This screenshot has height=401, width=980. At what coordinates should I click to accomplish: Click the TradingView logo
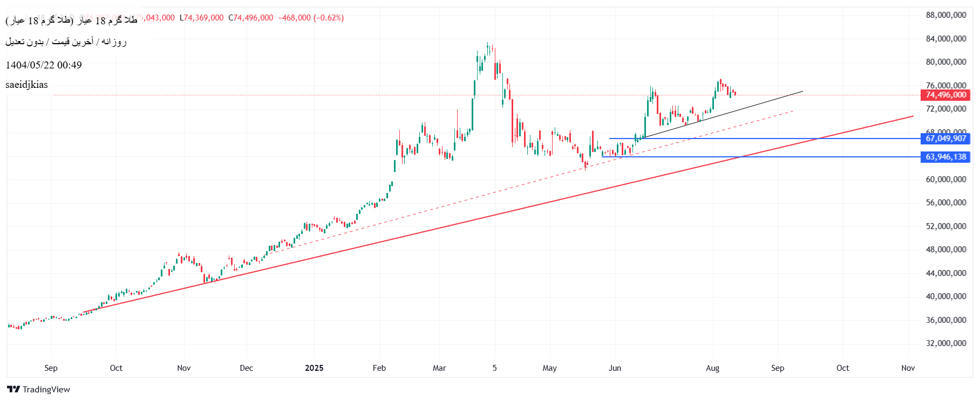click(38, 389)
